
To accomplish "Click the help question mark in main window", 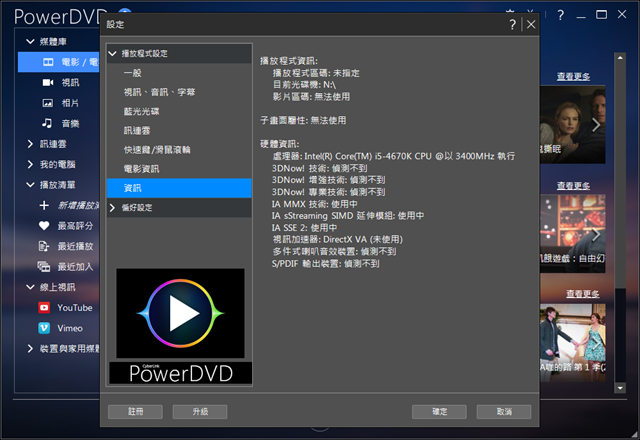I will (x=561, y=15).
